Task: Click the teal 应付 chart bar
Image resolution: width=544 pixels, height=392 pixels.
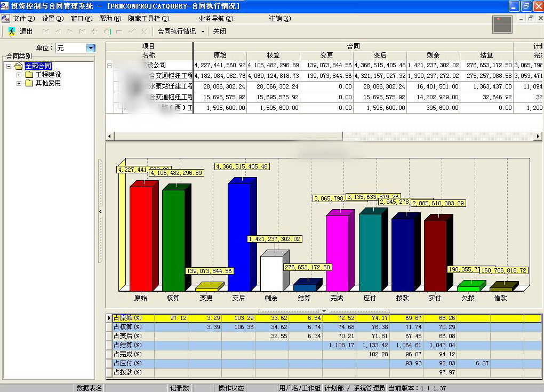Action: (x=370, y=253)
